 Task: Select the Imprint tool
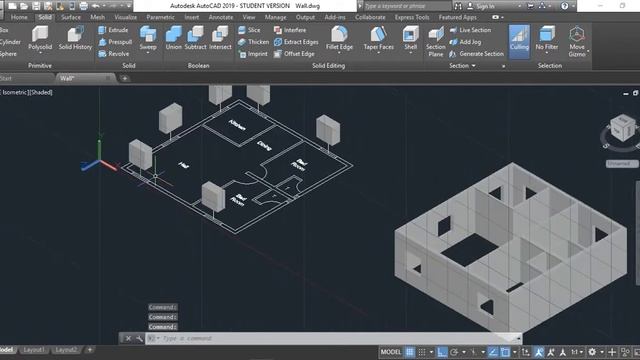(x=253, y=53)
